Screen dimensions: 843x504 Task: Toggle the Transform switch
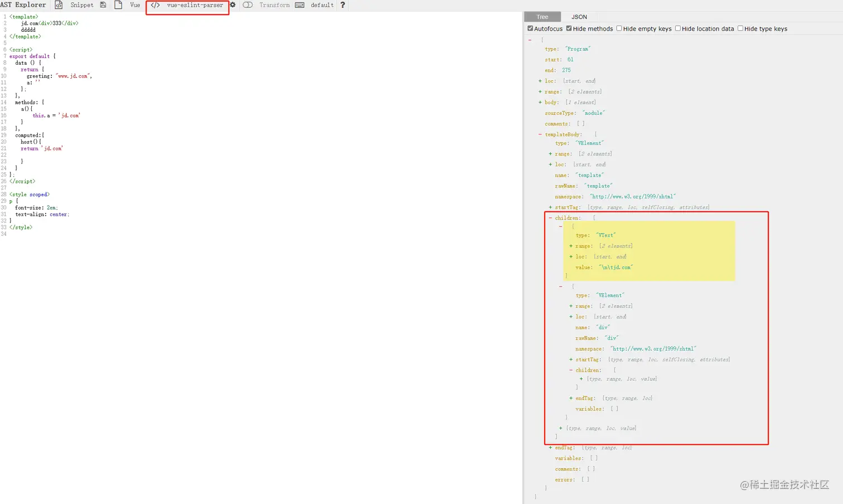point(248,5)
